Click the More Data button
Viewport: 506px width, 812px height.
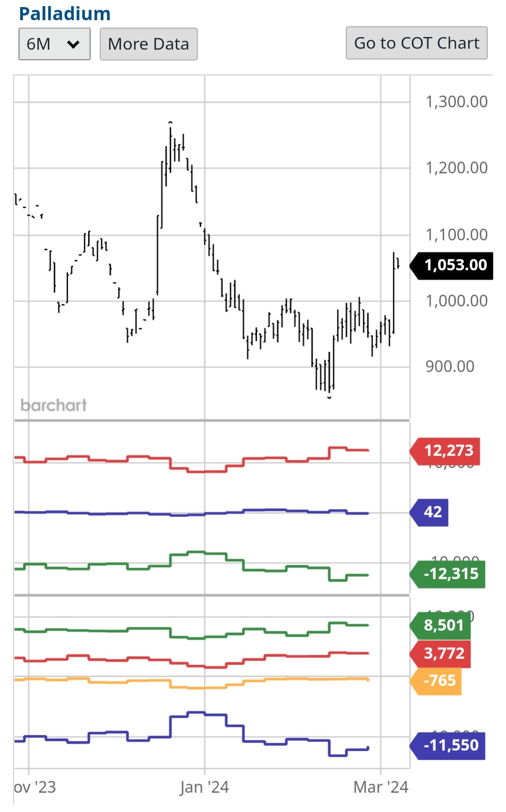tap(149, 44)
